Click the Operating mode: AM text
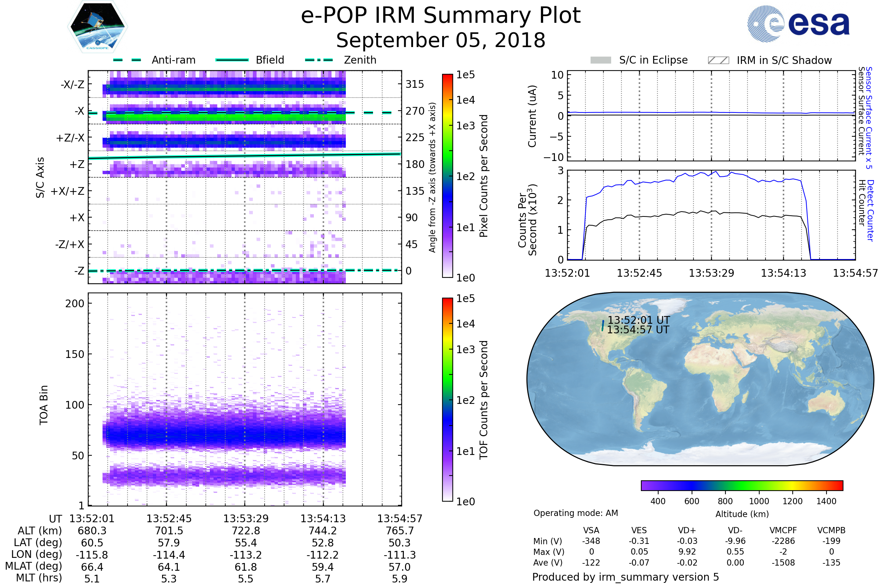 (576, 513)
